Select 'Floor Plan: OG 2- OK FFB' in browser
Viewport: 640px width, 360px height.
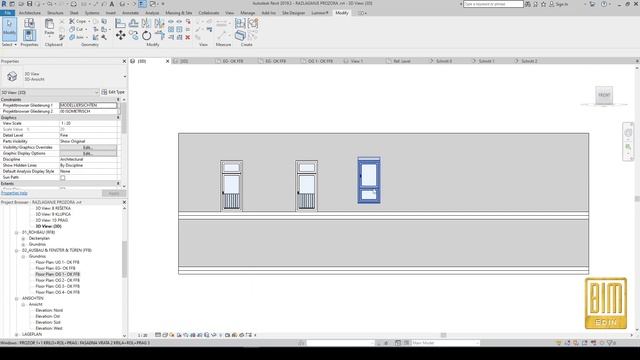(58, 280)
